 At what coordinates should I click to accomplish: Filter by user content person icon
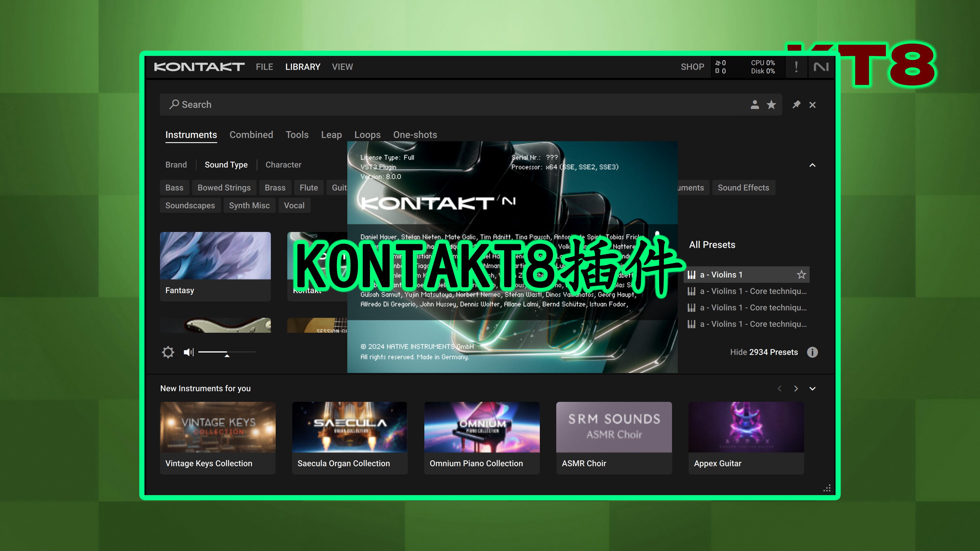pyautogui.click(x=755, y=105)
